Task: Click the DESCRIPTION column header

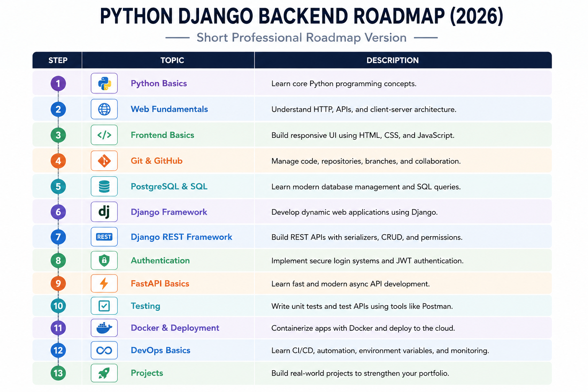Action: tap(392, 60)
